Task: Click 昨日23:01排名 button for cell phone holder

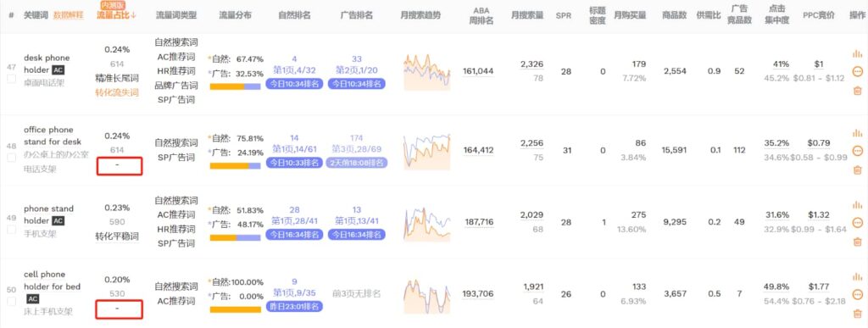Action: coord(294,306)
